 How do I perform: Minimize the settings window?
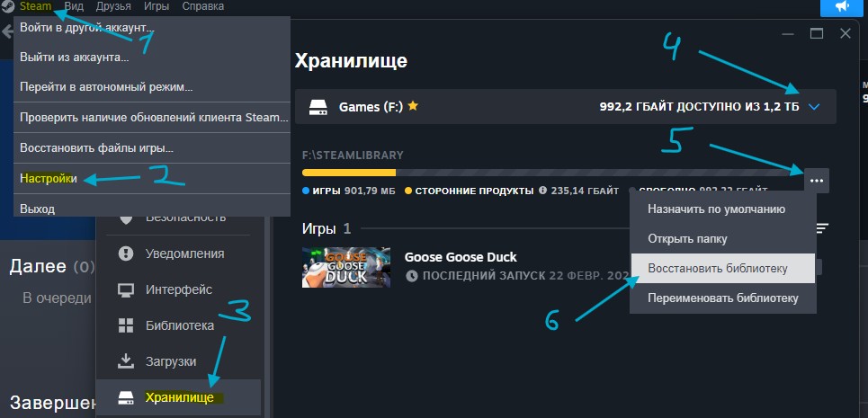(788, 34)
